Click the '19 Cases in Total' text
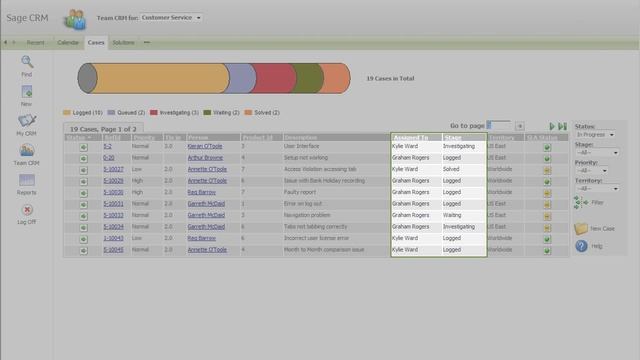This screenshot has height=360, width=640. [390, 78]
